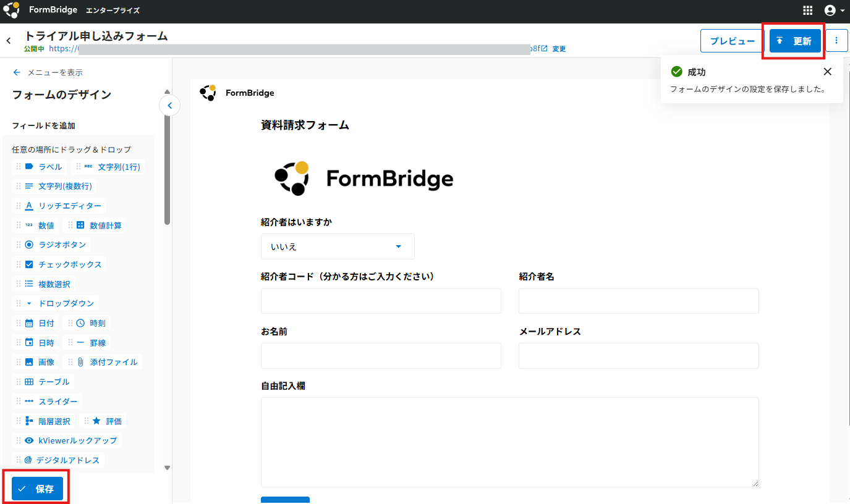Go back using the header back arrow
850x504 pixels.
(9, 41)
